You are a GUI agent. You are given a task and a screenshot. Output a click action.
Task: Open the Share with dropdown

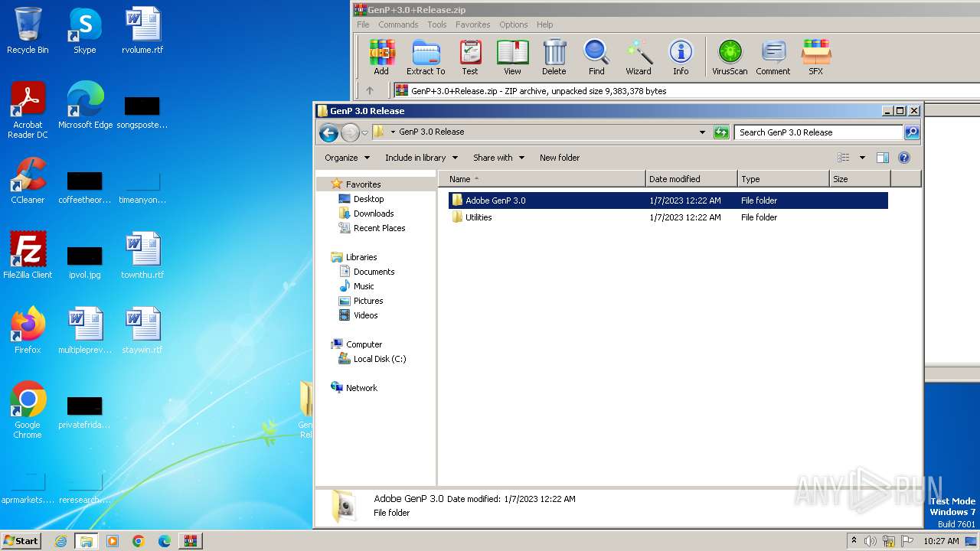click(498, 158)
